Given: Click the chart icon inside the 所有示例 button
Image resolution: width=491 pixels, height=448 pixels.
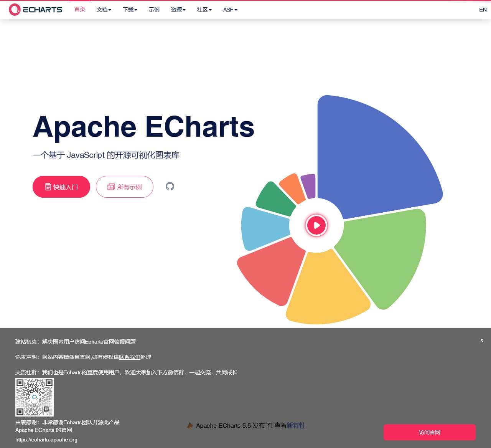Looking at the screenshot, I should click(x=111, y=187).
